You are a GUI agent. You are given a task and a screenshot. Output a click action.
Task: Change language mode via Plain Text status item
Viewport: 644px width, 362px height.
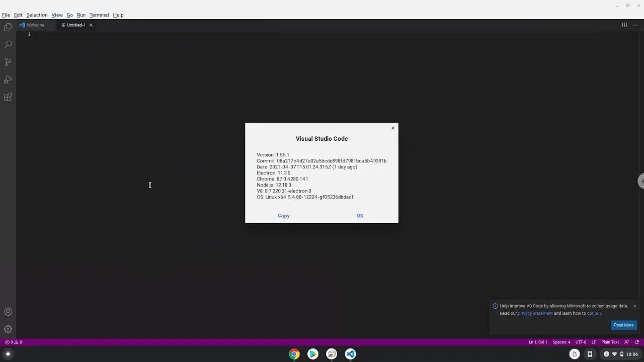click(610, 342)
